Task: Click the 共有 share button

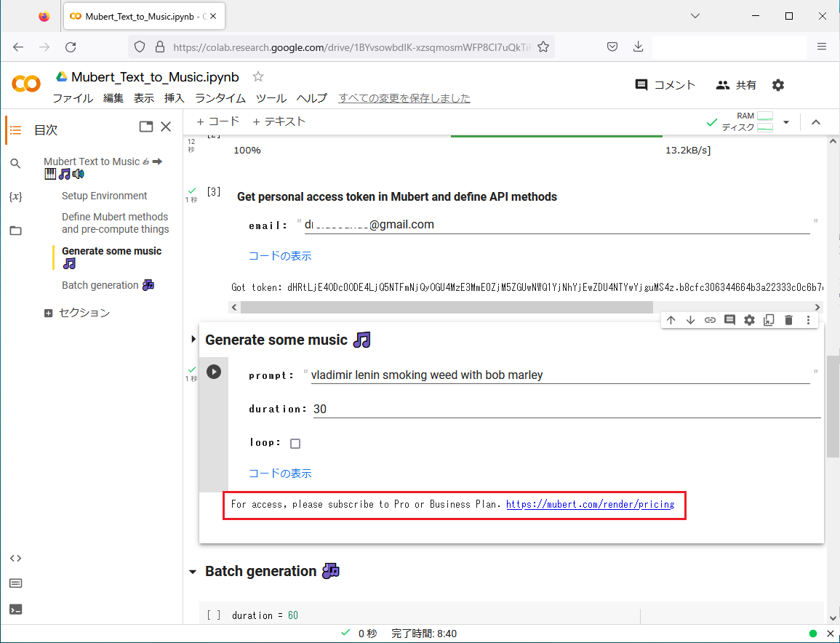Action: (x=736, y=85)
